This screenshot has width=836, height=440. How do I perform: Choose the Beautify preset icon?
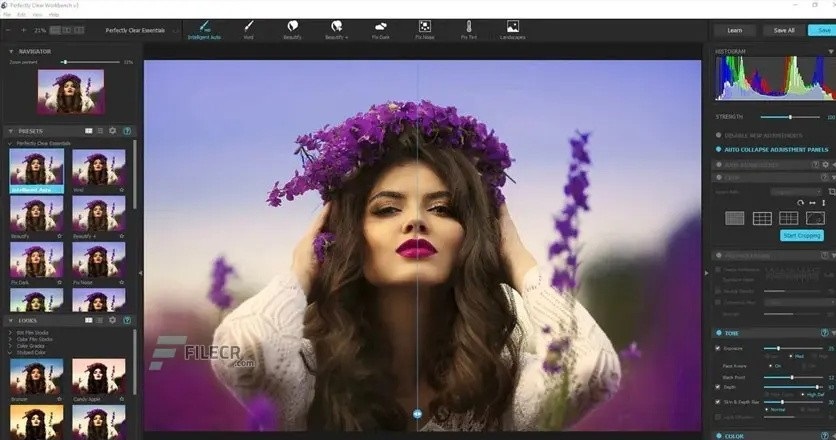pyautogui.click(x=292, y=26)
